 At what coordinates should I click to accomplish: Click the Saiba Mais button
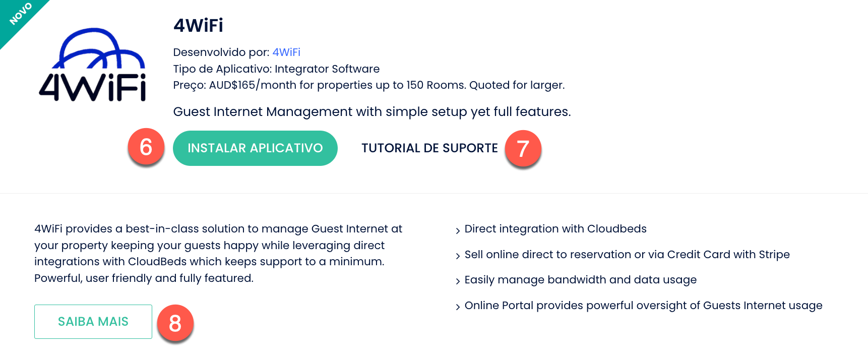pyautogui.click(x=93, y=322)
